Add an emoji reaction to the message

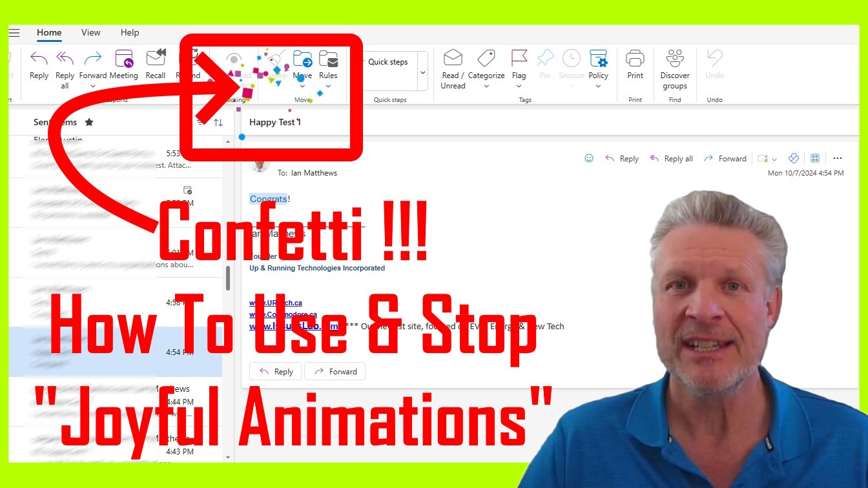588,158
